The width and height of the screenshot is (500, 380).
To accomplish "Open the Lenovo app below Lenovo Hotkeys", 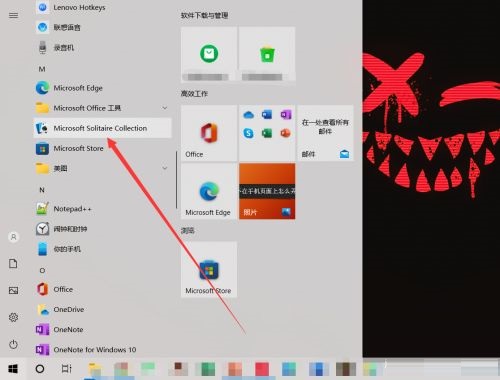I will 102,27.
